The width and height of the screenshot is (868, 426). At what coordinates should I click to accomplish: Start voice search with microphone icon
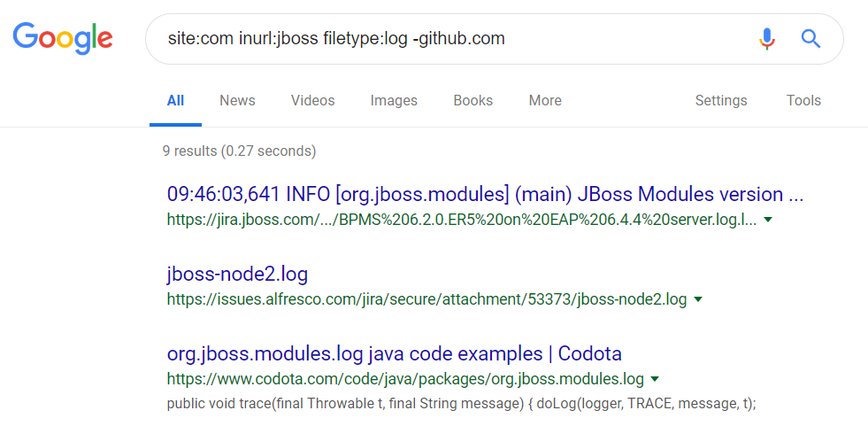click(767, 38)
